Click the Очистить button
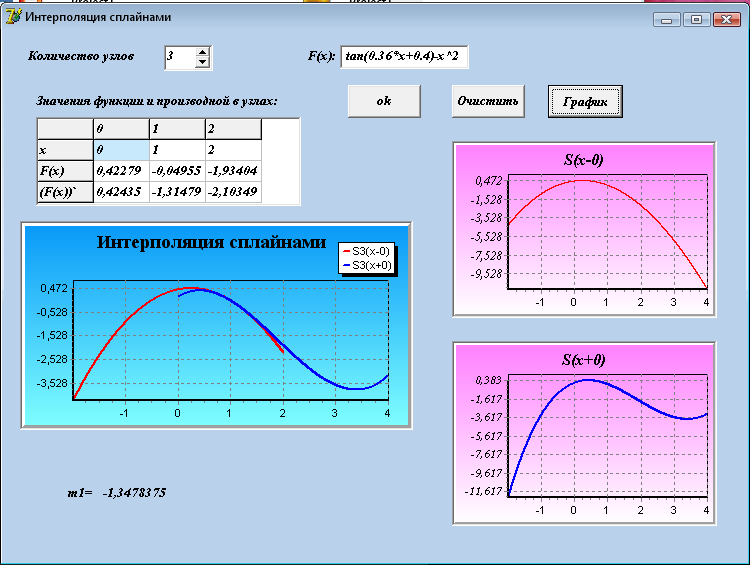750x565 pixels. tap(488, 101)
